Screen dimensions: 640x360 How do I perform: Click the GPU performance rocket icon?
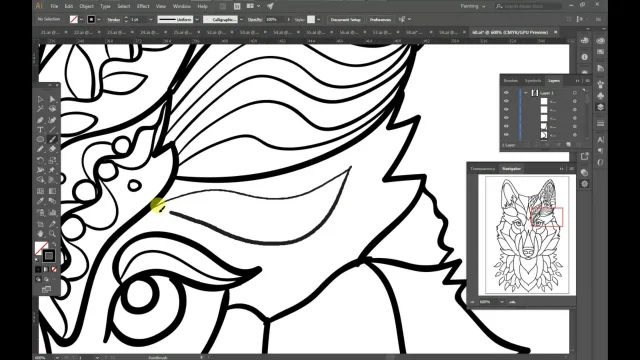pos(270,6)
